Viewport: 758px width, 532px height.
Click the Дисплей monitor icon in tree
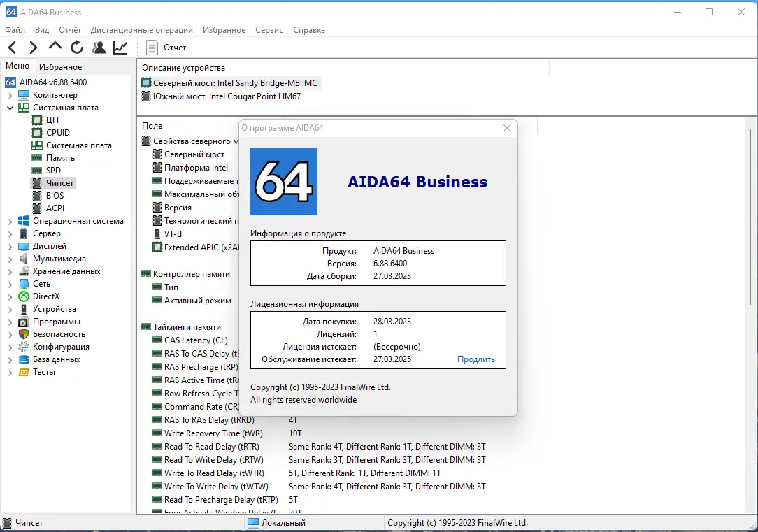[23, 245]
